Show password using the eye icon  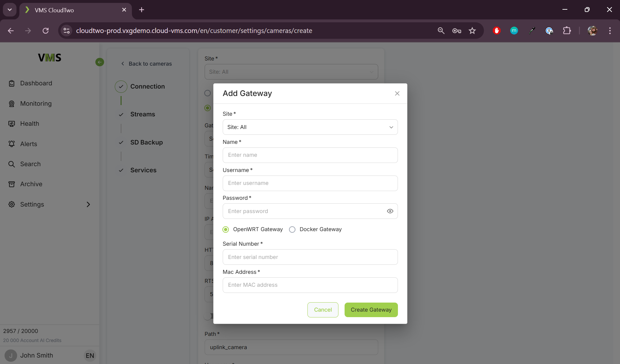[390, 211]
